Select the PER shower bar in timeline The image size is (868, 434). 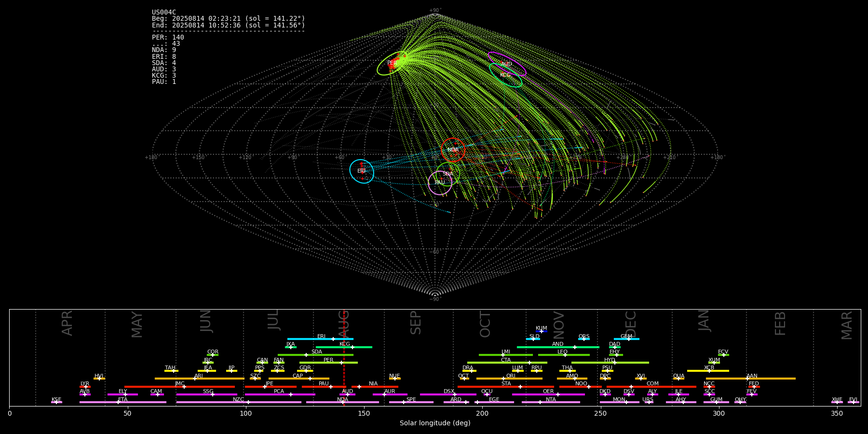[x=328, y=363]
